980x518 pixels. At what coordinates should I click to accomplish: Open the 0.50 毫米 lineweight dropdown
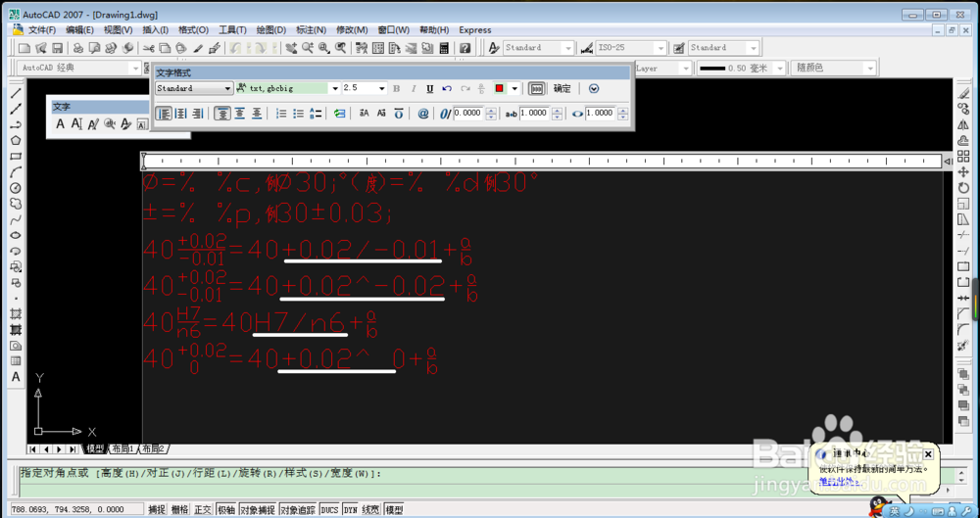779,69
